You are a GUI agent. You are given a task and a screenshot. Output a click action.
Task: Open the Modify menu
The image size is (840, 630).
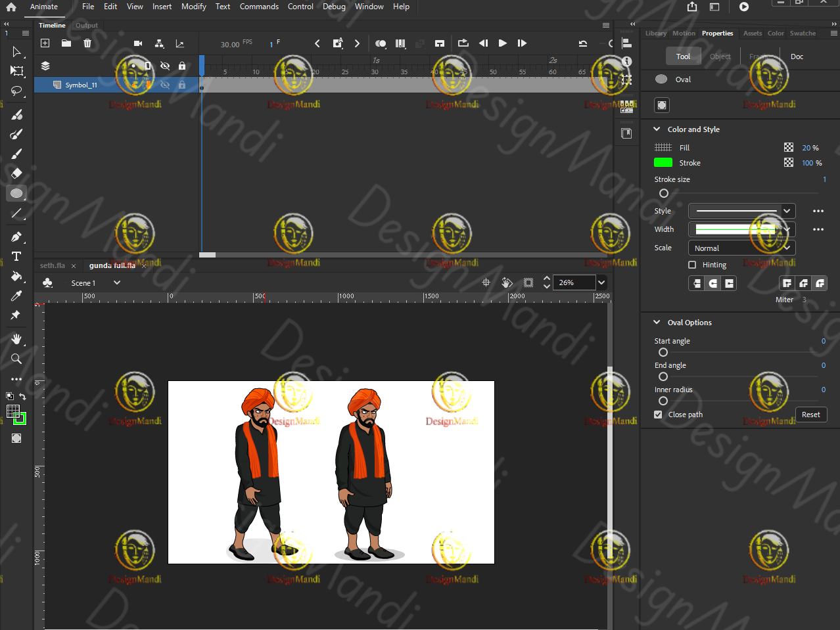pyautogui.click(x=193, y=7)
